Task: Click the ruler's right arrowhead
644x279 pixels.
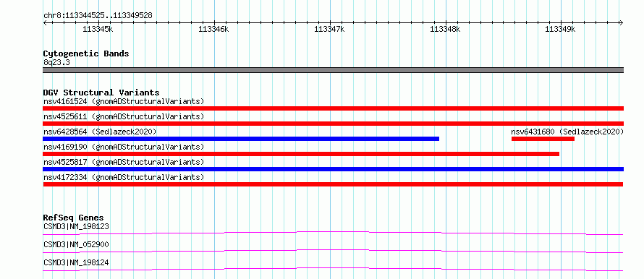Action: coord(621,23)
